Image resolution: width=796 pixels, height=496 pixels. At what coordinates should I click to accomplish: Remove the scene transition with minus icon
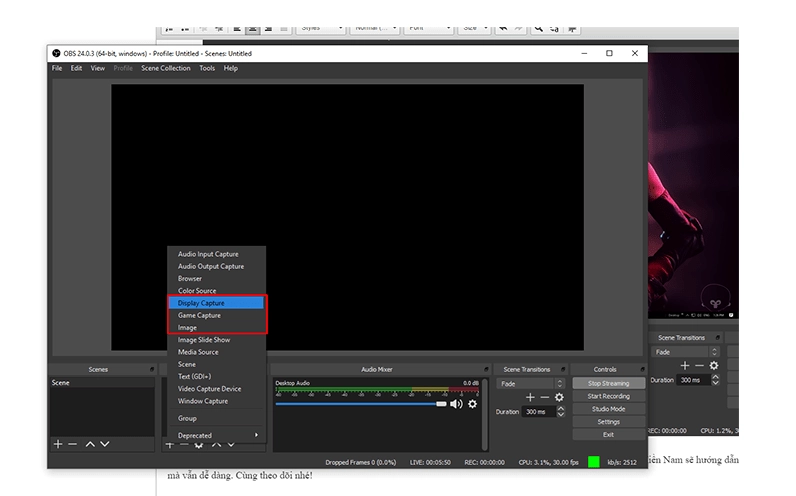pos(545,397)
